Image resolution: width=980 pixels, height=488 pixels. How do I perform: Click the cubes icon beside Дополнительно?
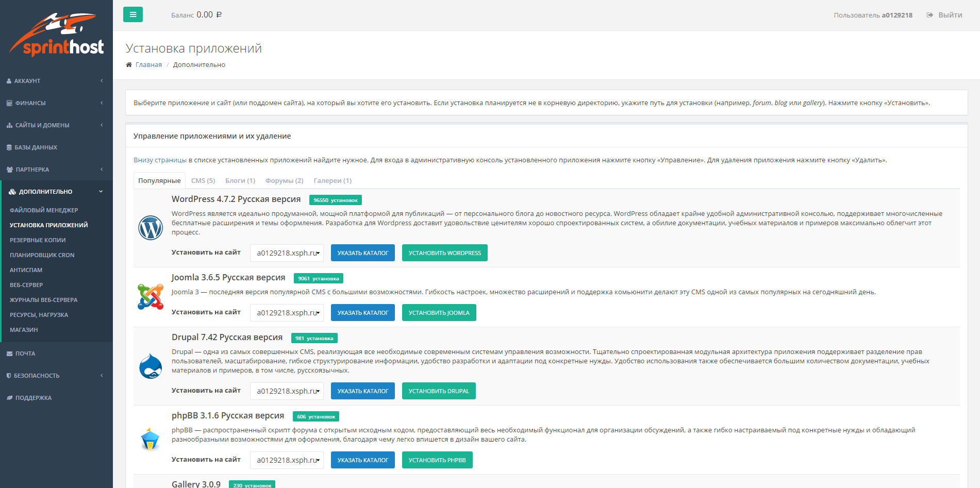point(12,192)
